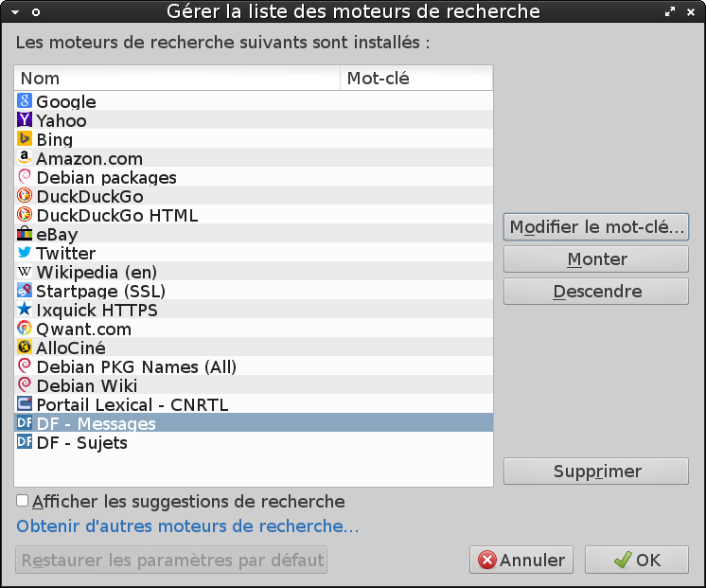
Task: Remove engine with Supprimer button
Action: click(596, 472)
